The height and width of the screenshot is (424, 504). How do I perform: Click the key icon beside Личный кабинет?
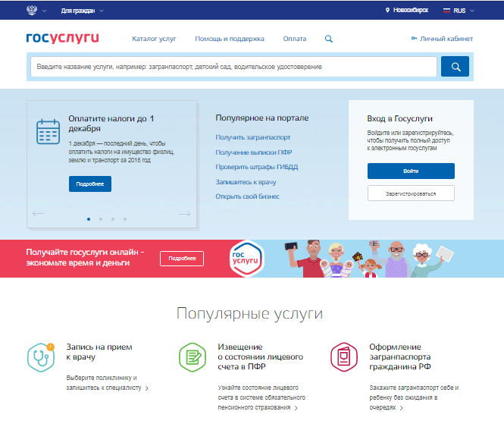414,38
